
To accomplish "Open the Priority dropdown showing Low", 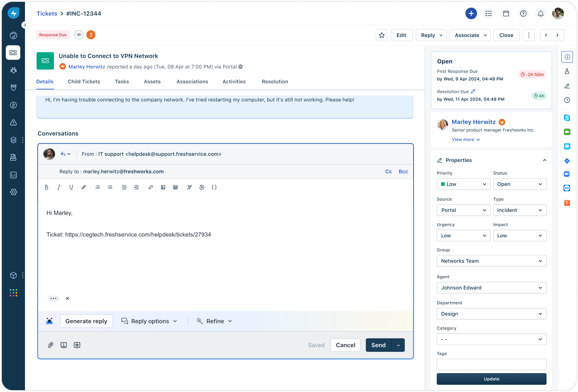I will click(x=463, y=184).
